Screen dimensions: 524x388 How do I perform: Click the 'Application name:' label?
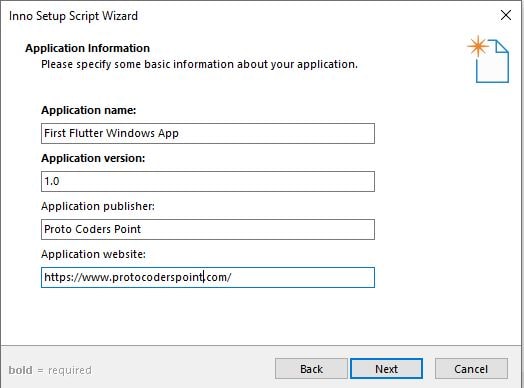[89, 110]
